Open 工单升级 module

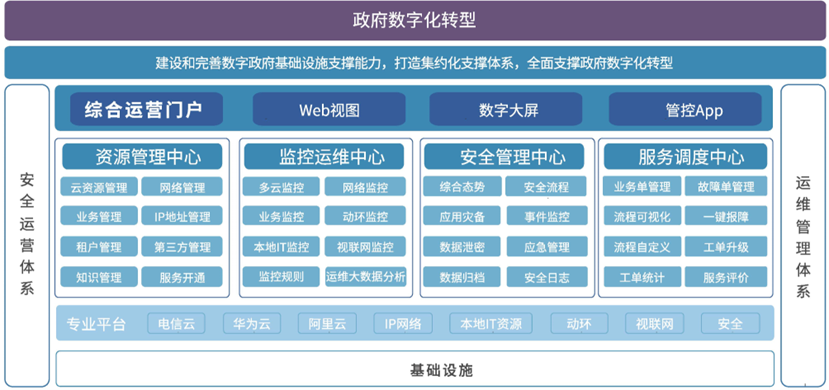[x=726, y=246]
